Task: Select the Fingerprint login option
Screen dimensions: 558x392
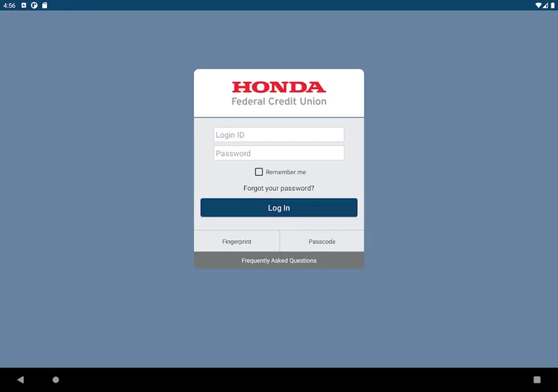Action: 237,242
